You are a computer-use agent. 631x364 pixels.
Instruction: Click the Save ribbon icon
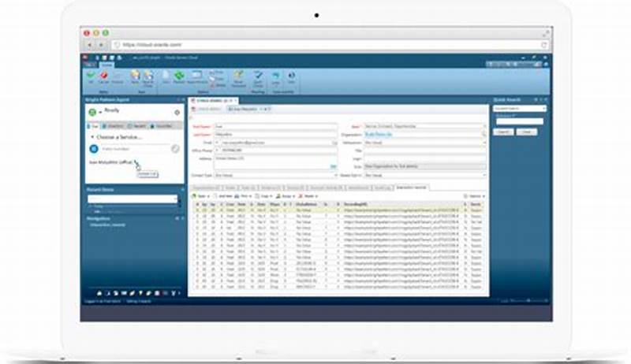(x=135, y=75)
